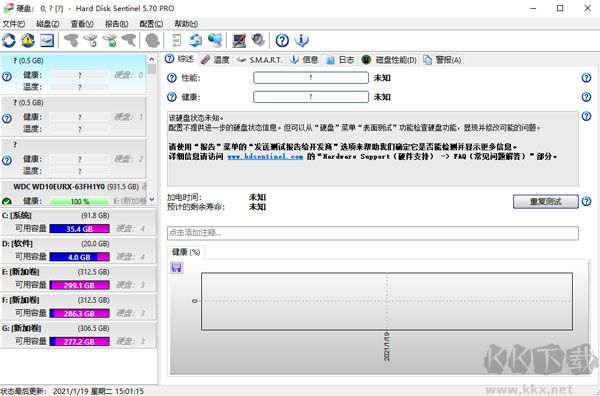
Task: Click status icon of 硬盘 1 entry
Action: pos(7,119)
